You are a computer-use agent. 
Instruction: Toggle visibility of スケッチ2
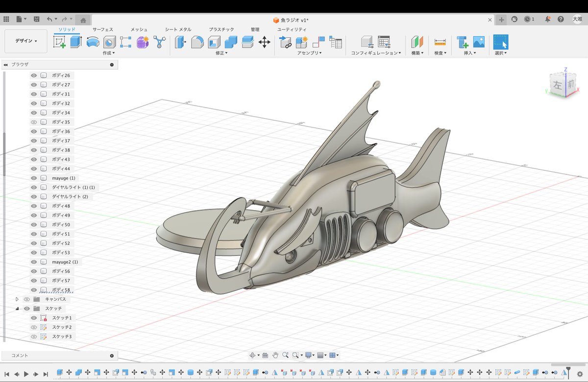point(33,327)
